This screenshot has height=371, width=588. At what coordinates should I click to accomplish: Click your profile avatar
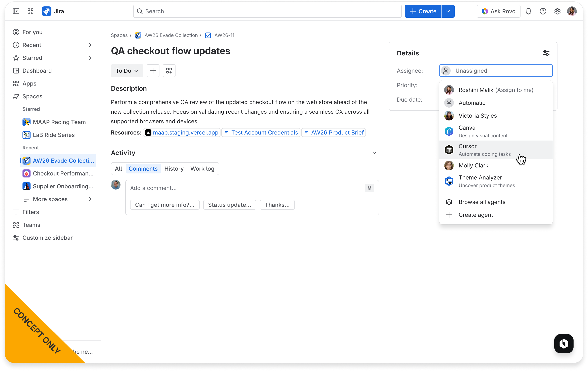(x=572, y=11)
